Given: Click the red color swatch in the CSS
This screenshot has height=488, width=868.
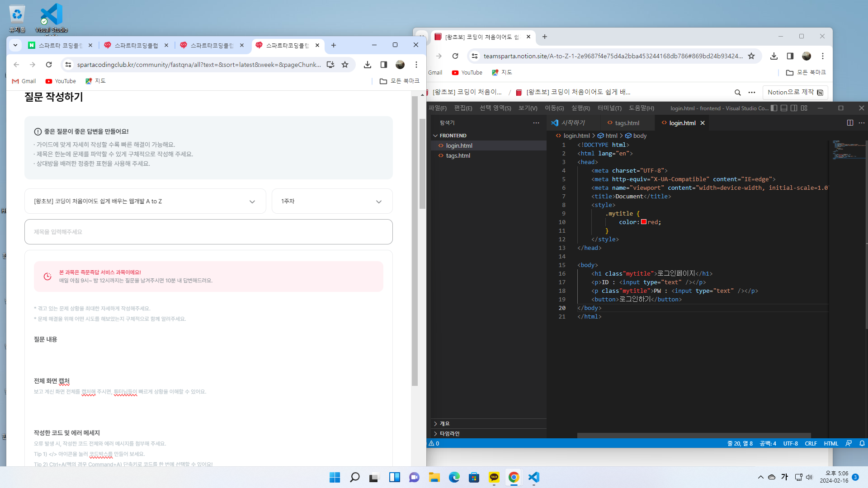Looking at the screenshot, I should (644, 222).
